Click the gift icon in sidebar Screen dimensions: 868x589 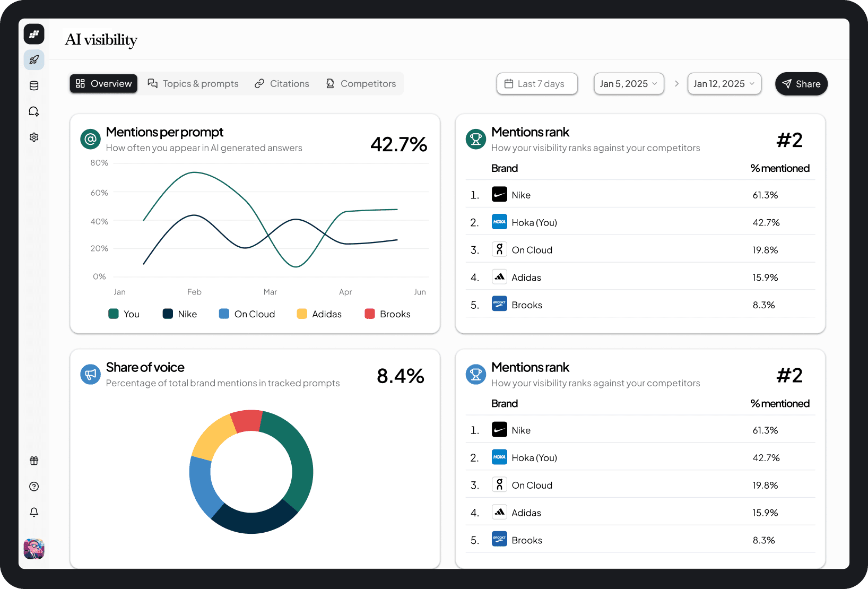click(34, 461)
